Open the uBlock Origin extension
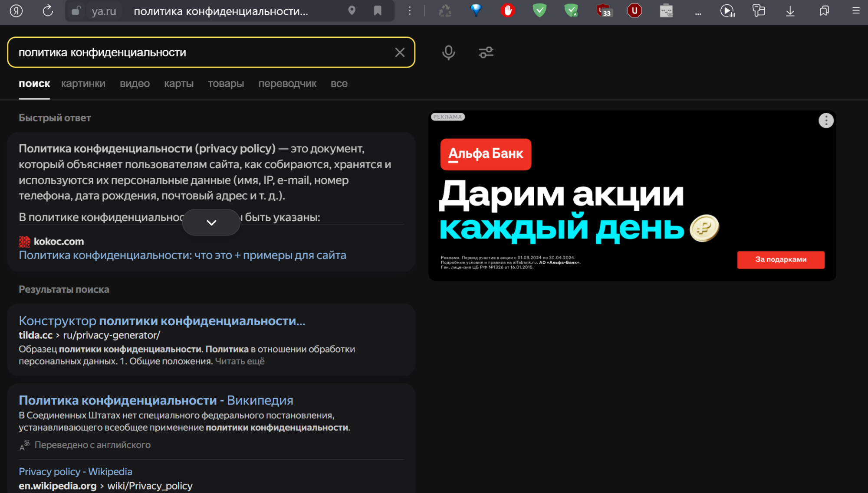This screenshot has height=493, width=868. coord(634,11)
